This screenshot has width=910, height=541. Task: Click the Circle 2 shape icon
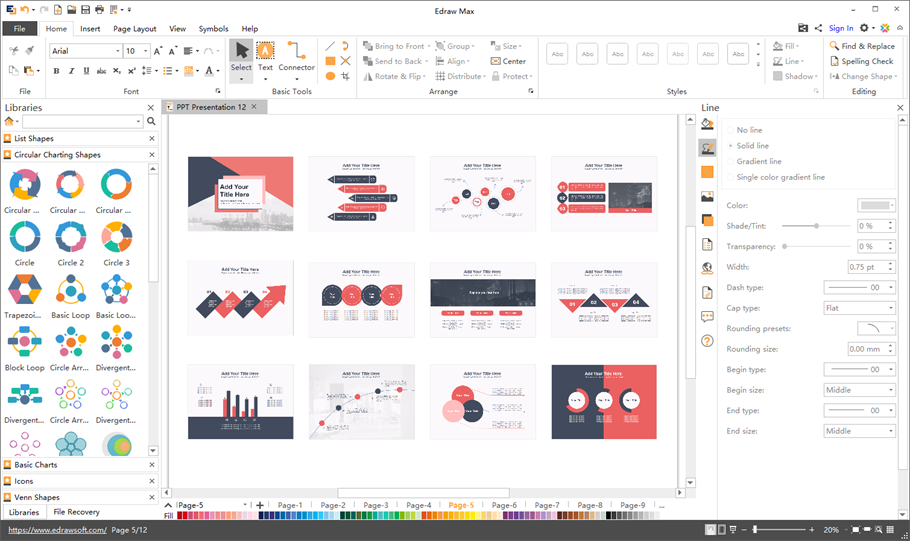[x=70, y=239]
